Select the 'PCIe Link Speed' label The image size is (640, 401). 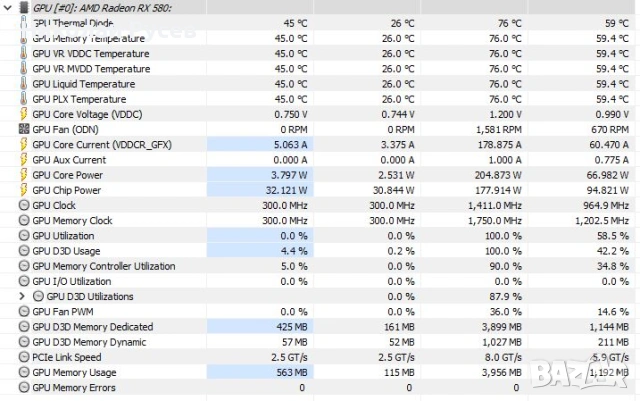tap(67, 357)
